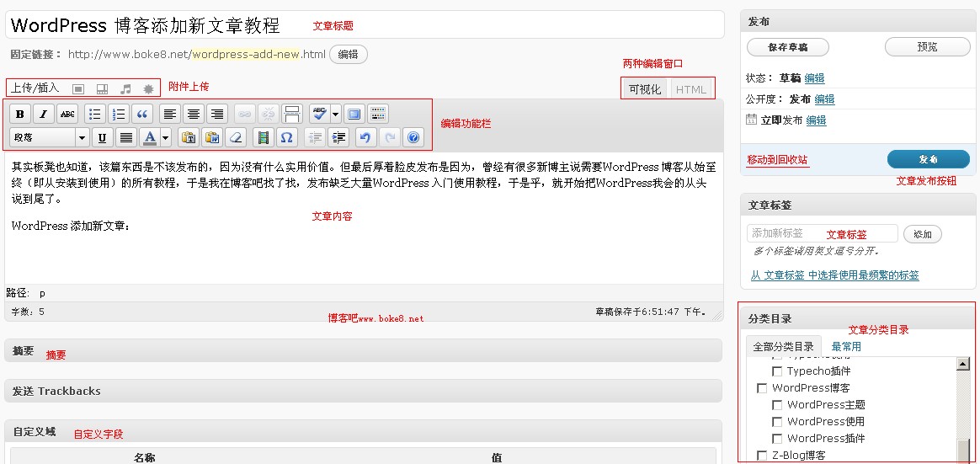Expand the spellcheck language dropdown
The image size is (980, 464).
point(336,115)
